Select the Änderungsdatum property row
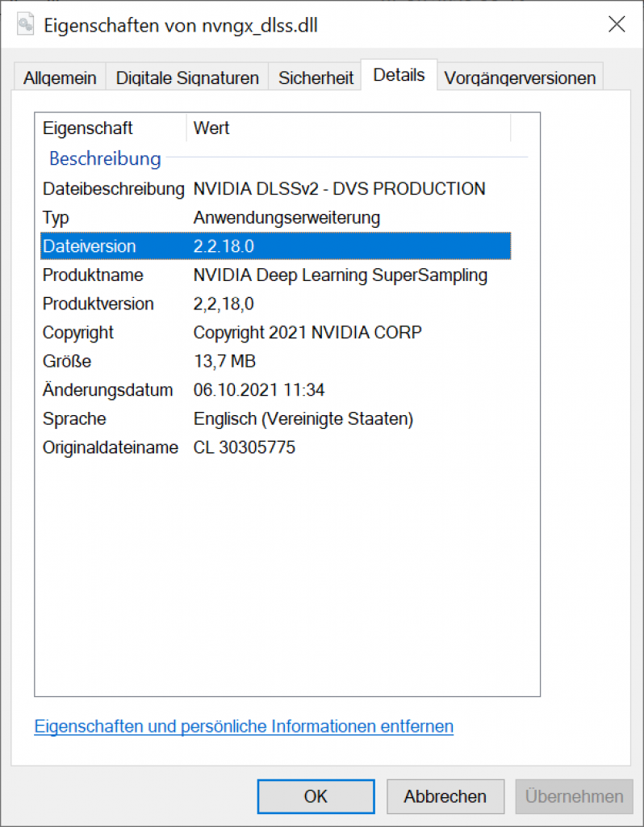 (x=276, y=390)
